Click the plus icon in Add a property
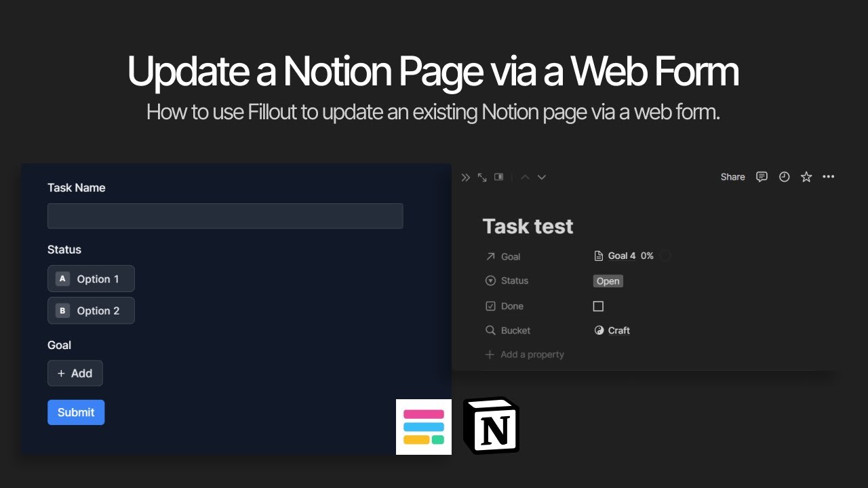Screen dimensions: 868x488 click(490, 354)
